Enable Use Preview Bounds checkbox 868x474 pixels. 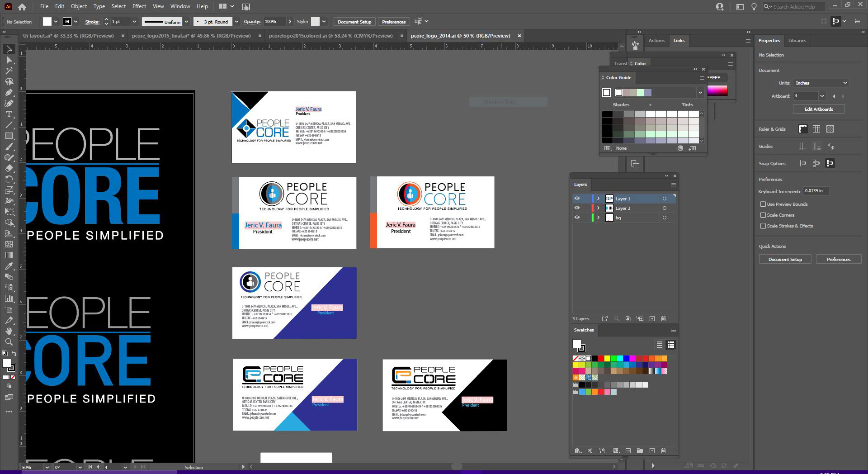(x=763, y=204)
